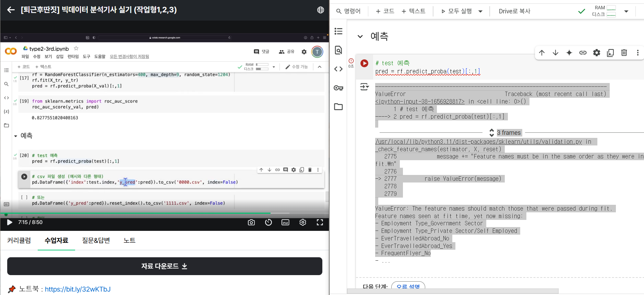Star the type2-3rd.ipynb notebook
Image resolution: width=644 pixels, height=295 pixels.
76,48
